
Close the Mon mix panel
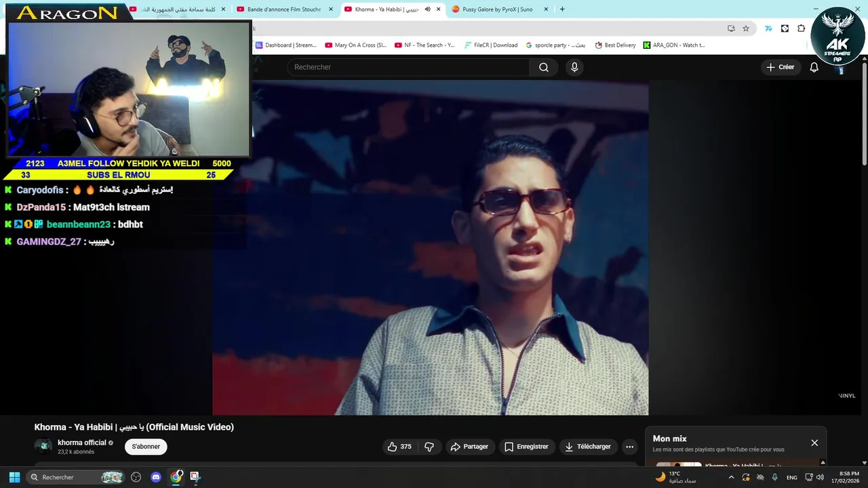pyautogui.click(x=814, y=443)
